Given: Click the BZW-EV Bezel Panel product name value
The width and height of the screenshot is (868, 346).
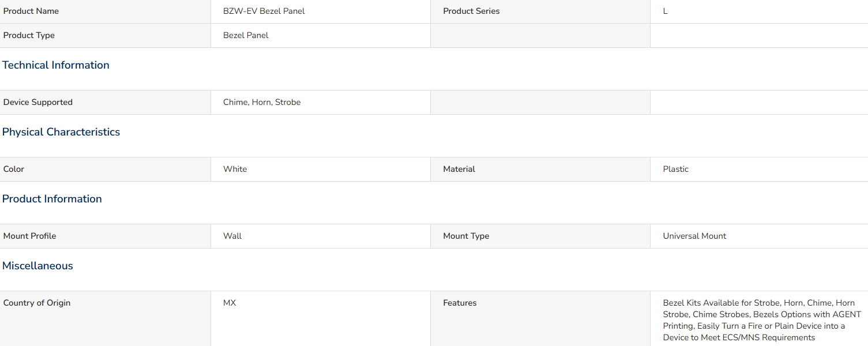Looking at the screenshot, I should click(264, 11).
